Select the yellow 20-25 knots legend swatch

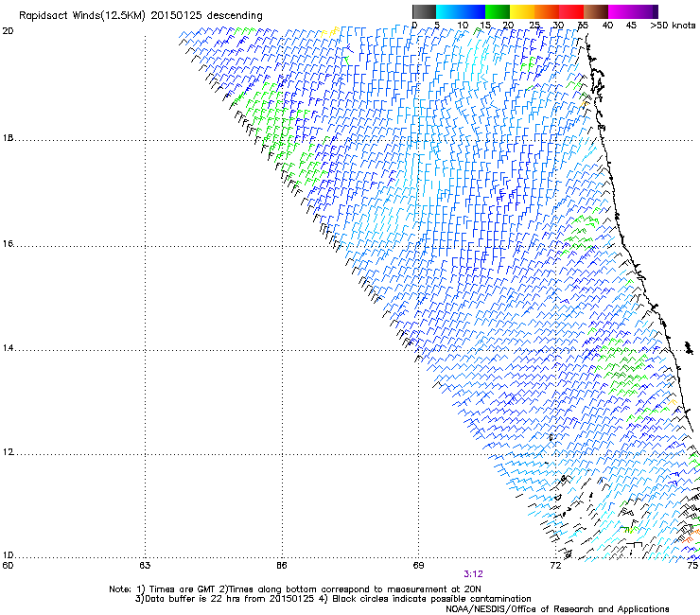[x=522, y=11]
